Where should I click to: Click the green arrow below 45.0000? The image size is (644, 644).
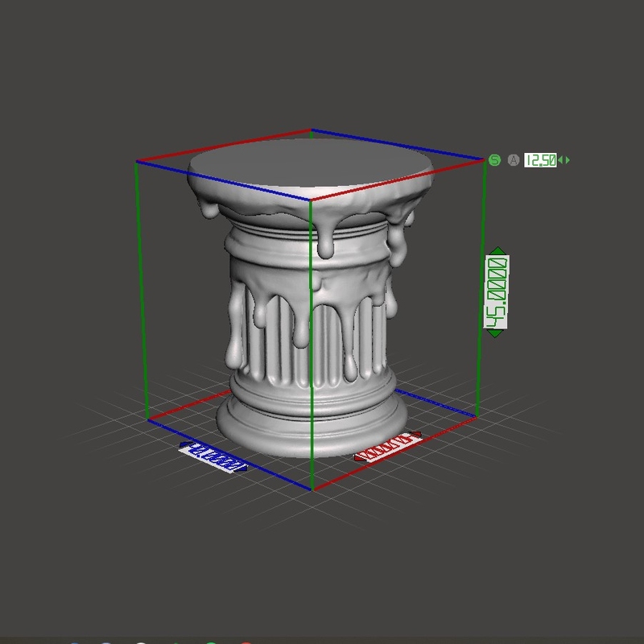[x=497, y=332]
